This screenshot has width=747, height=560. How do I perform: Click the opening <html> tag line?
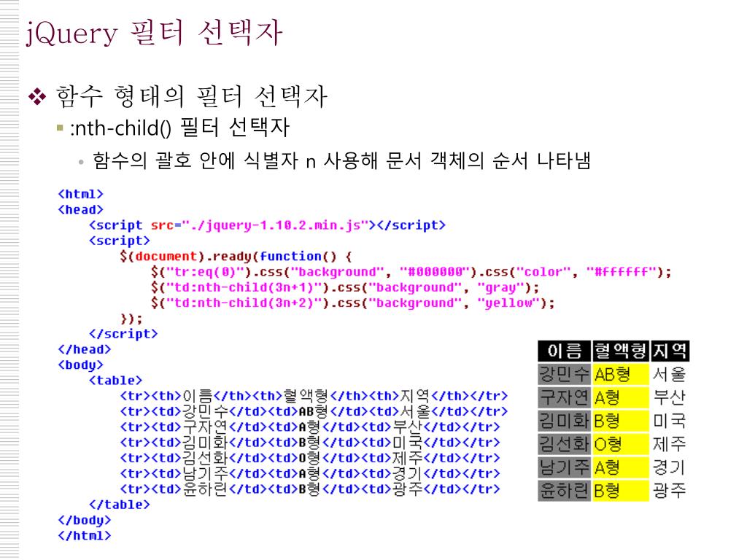coord(80,194)
